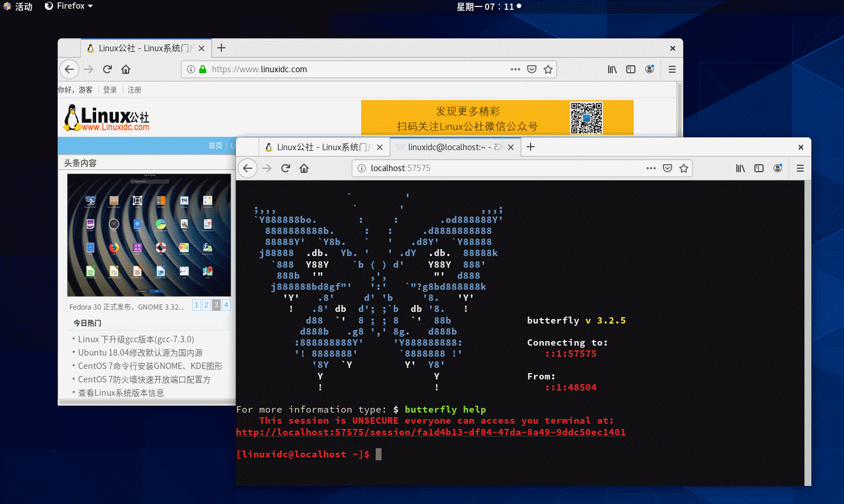The image size is (844, 504).
Task: Open hamburger menu in rear Firefox window
Action: (x=672, y=69)
